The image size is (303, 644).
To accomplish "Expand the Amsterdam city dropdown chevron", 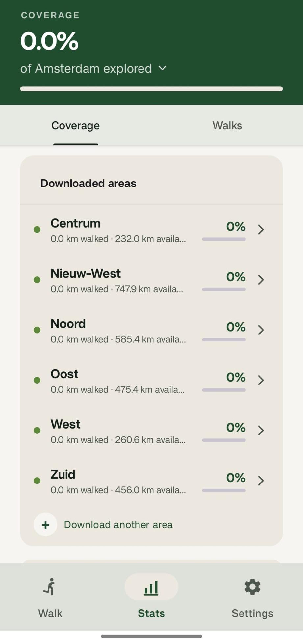I will (x=163, y=68).
